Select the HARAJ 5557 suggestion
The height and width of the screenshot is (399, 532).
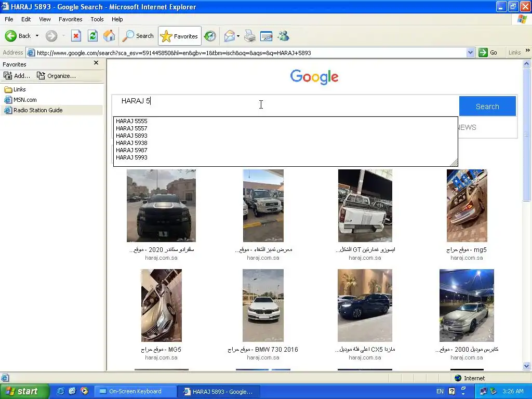[131, 128]
